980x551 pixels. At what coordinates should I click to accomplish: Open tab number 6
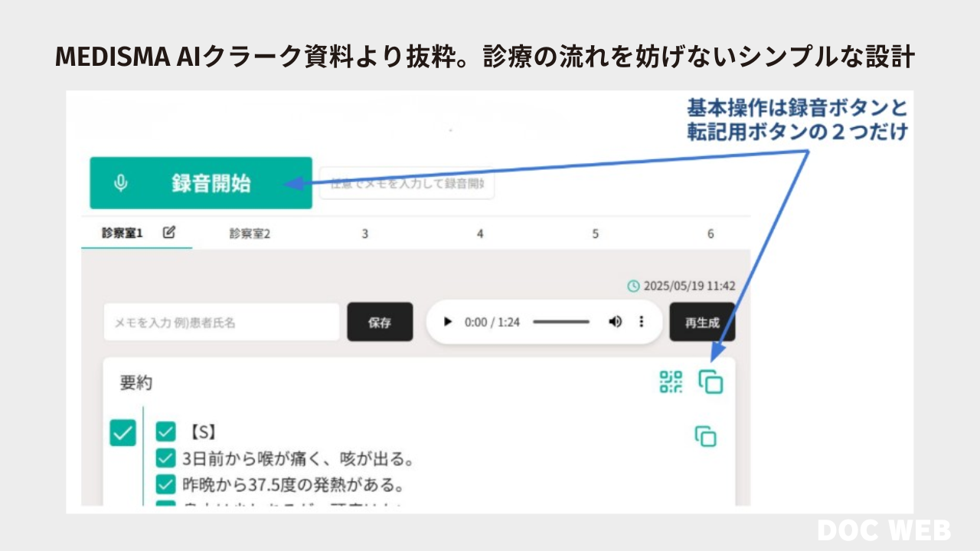tap(710, 234)
